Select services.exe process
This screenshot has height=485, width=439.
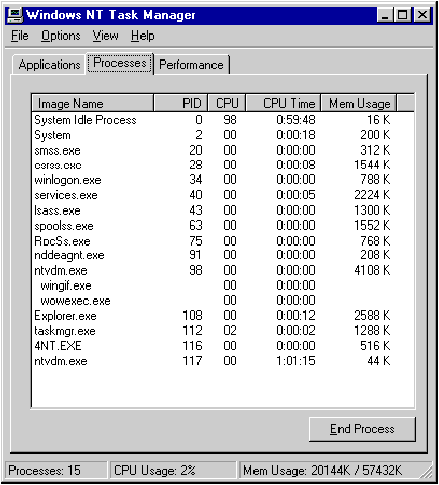pyautogui.click(x=223, y=195)
